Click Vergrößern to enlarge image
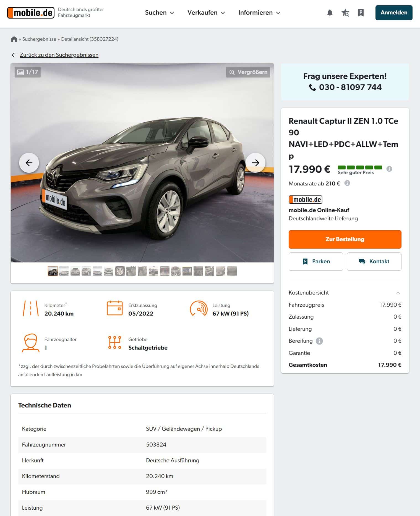Screen dimensions: 420x516 coord(248,72)
